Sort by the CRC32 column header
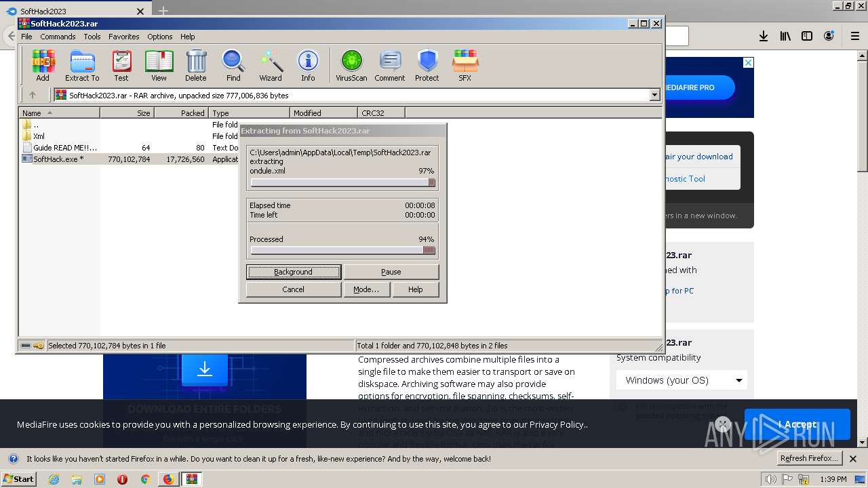The height and width of the screenshot is (488, 868). pyautogui.click(x=381, y=113)
